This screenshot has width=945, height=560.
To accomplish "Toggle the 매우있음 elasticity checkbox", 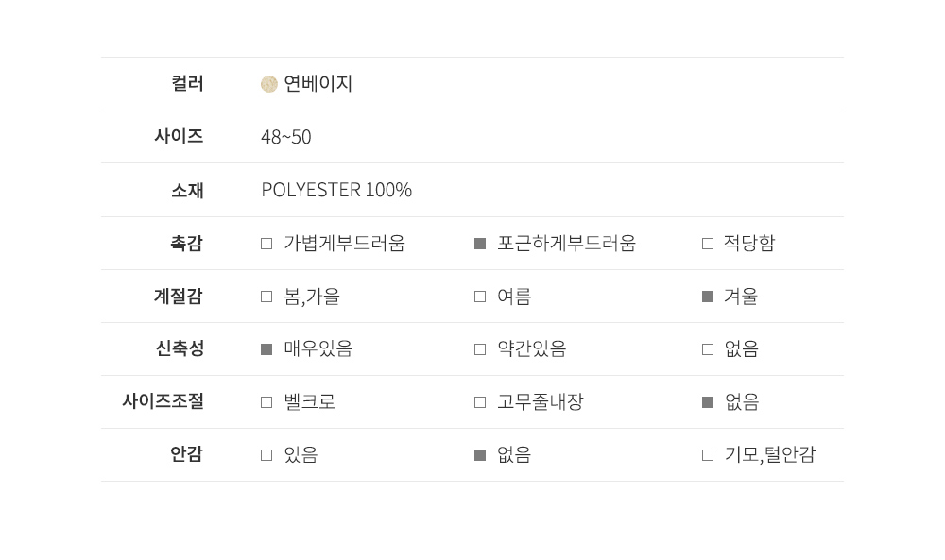I will click(266, 349).
